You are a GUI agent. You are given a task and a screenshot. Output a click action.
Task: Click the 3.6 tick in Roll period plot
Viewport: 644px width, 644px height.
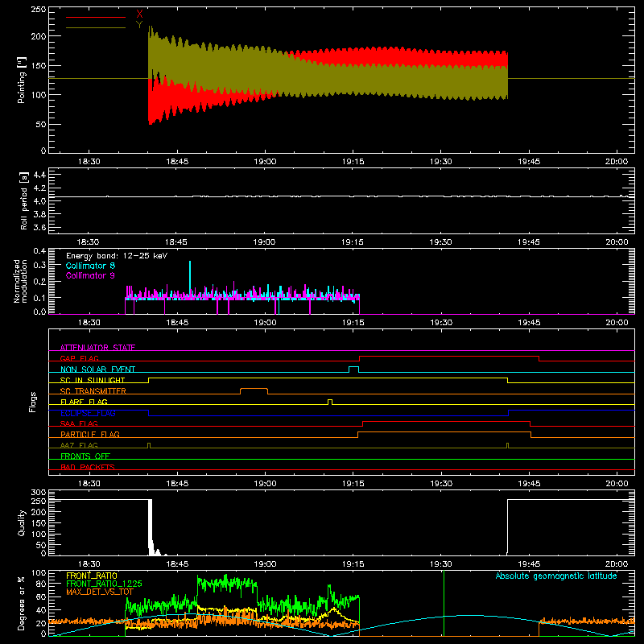39,228
